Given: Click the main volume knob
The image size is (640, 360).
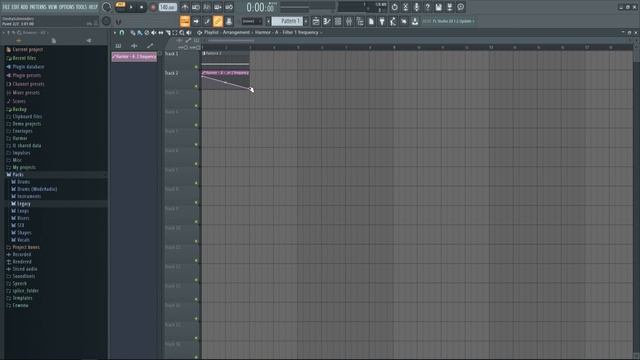Looking at the screenshot, I should pyautogui.click(x=106, y=7).
